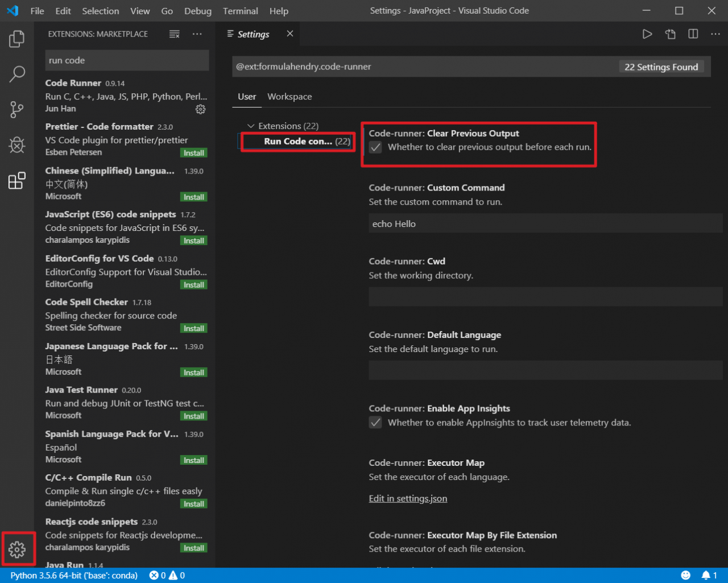
Task: Click Edit in settings.json link under Executor Map
Action: pos(408,498)
